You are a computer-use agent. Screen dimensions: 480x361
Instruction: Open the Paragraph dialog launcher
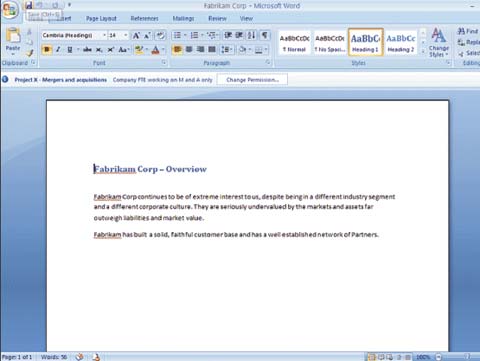pyautogui.click(x=268, y=63)
